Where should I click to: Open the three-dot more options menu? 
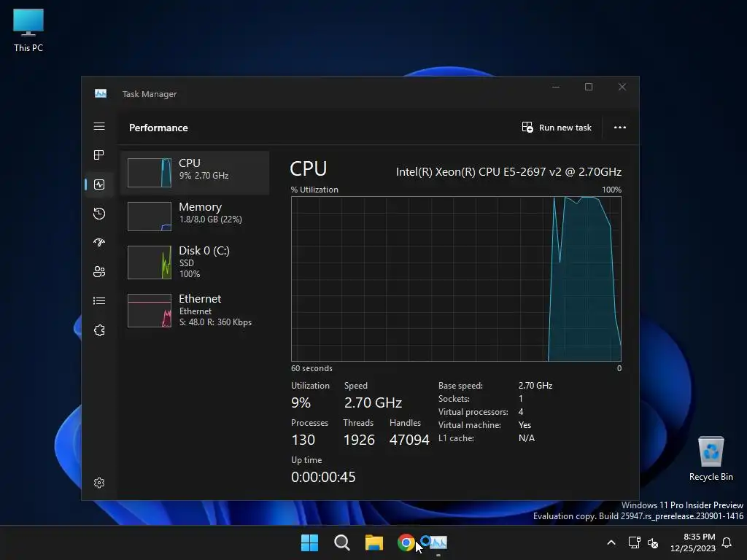click(620, 127)
